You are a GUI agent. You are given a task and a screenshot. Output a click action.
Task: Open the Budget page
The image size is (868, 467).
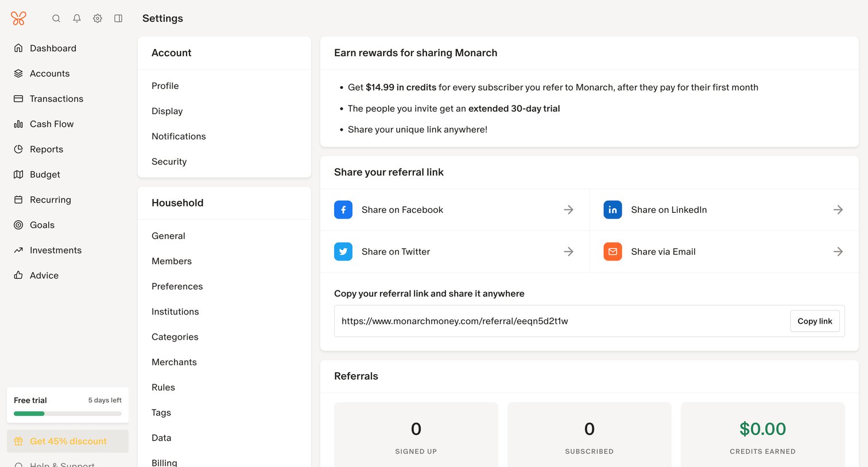(x=68, y=174)
